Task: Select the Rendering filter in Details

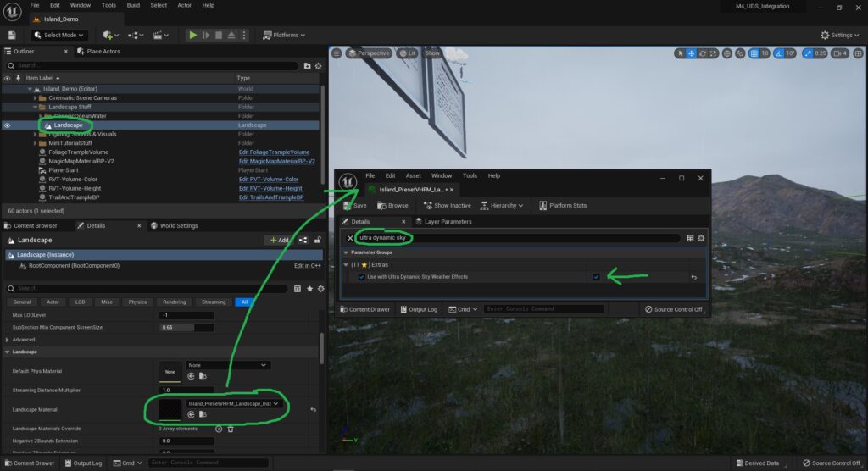Action: [174, 302]
